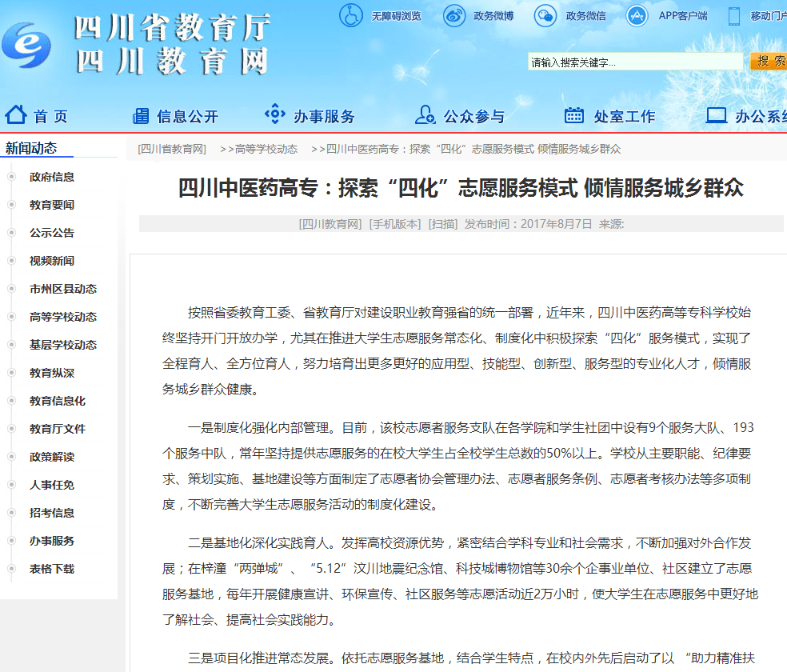Click the 信息公开 document icon
Viewport: 787px width, 672px height.
click(x=141, y=115)
